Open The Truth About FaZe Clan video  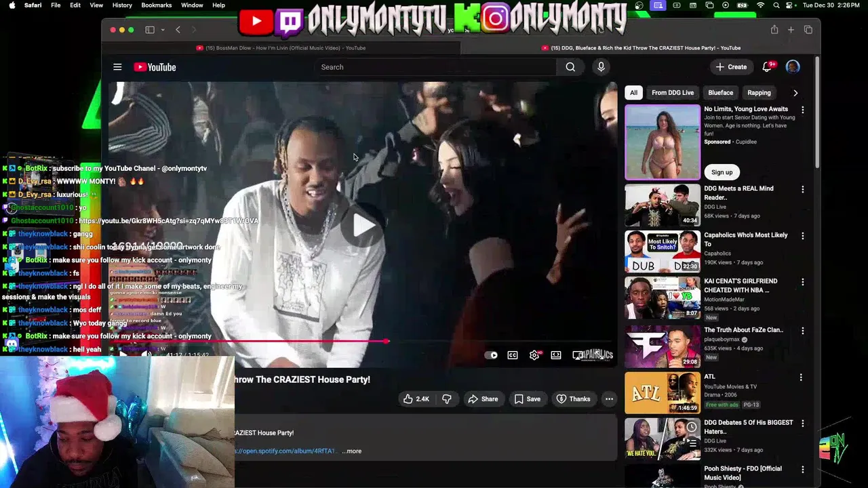point(663,346)
